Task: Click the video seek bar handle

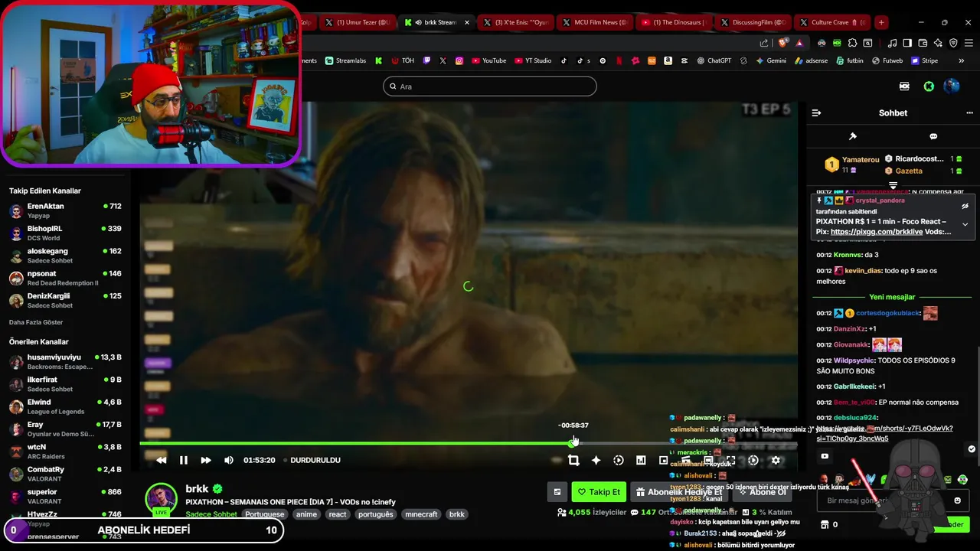Action: point(573,443)
